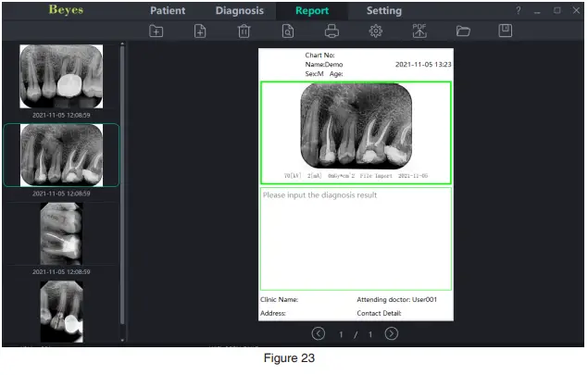Open the Setting tab
588x375 pixels.
point(383,11)
